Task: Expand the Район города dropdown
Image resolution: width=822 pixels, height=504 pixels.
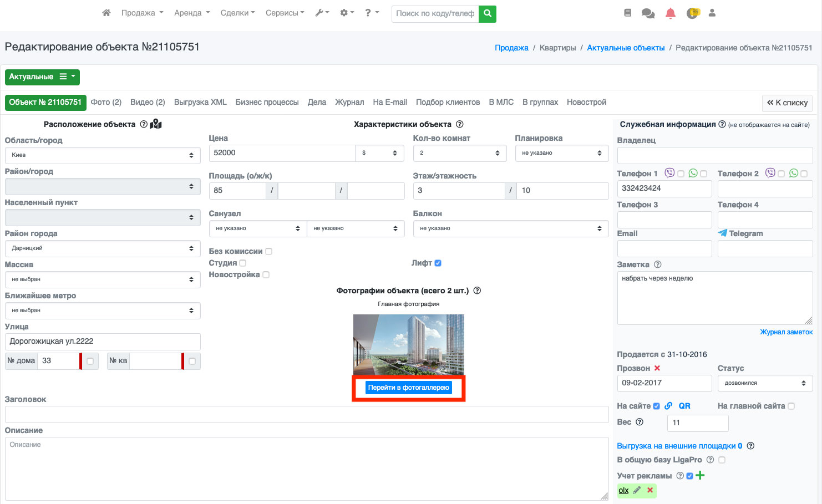Action: click(103, 248)
